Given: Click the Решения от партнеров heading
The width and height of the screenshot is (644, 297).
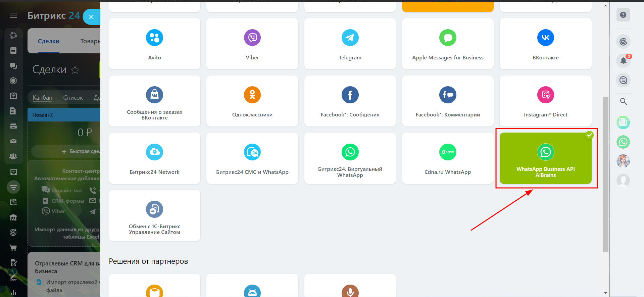Looking at the screenshot, I should click(x=148, y=261).
